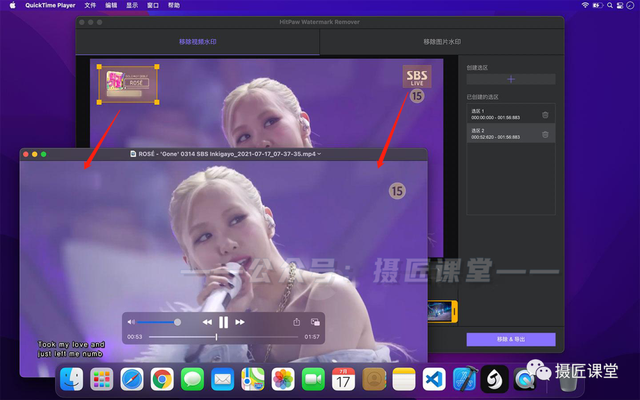Click the HitPaw timeline clip thumbnail

[442, 311]
